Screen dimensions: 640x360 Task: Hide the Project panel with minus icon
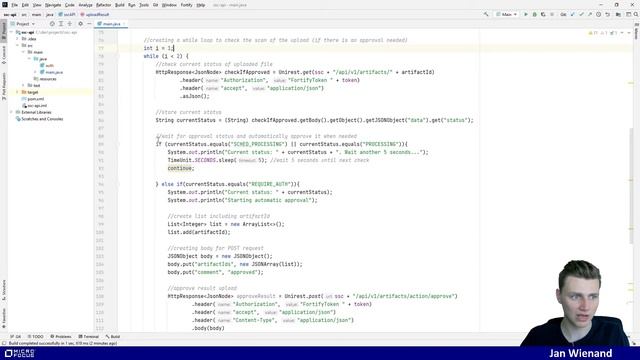pyautogui.click(x=89, y=24)
